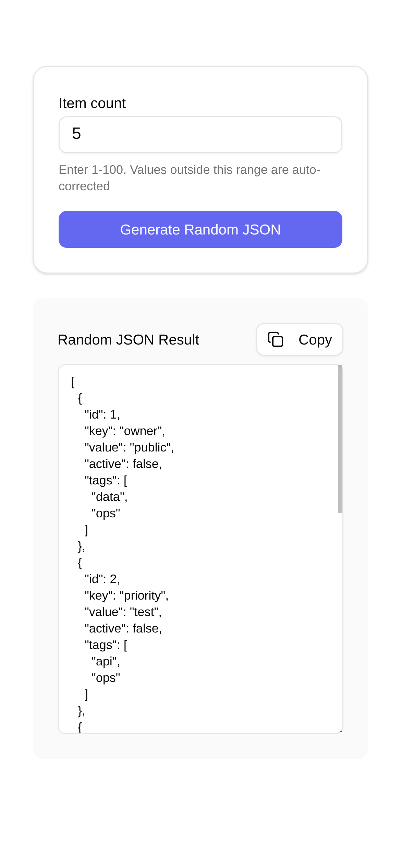The width and height of the screenshot is (401, 868).
Task: Click the "ops" tag under the first object
Action: [x=105, y=513]
